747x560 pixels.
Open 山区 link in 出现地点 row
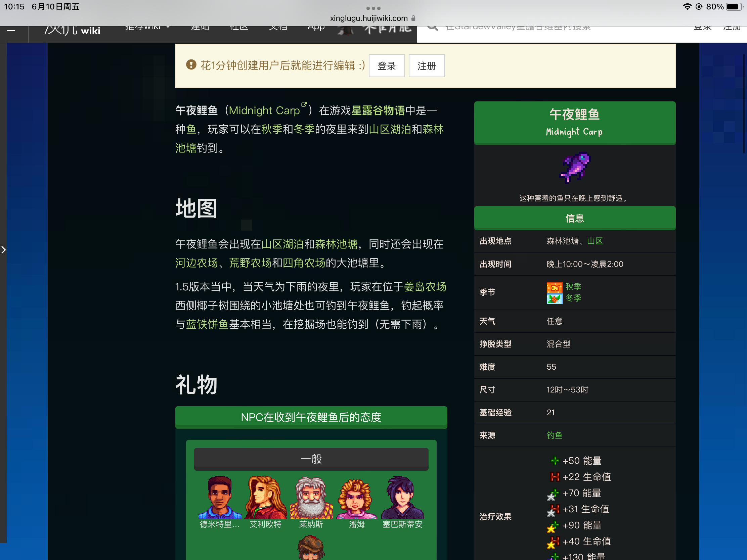[595, 241]
